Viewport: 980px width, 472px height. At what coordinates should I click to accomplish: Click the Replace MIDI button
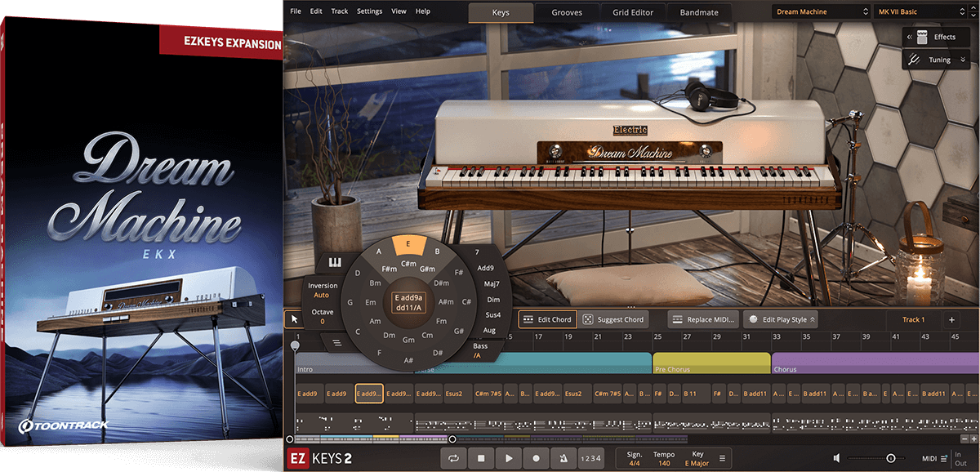(704, 319)
